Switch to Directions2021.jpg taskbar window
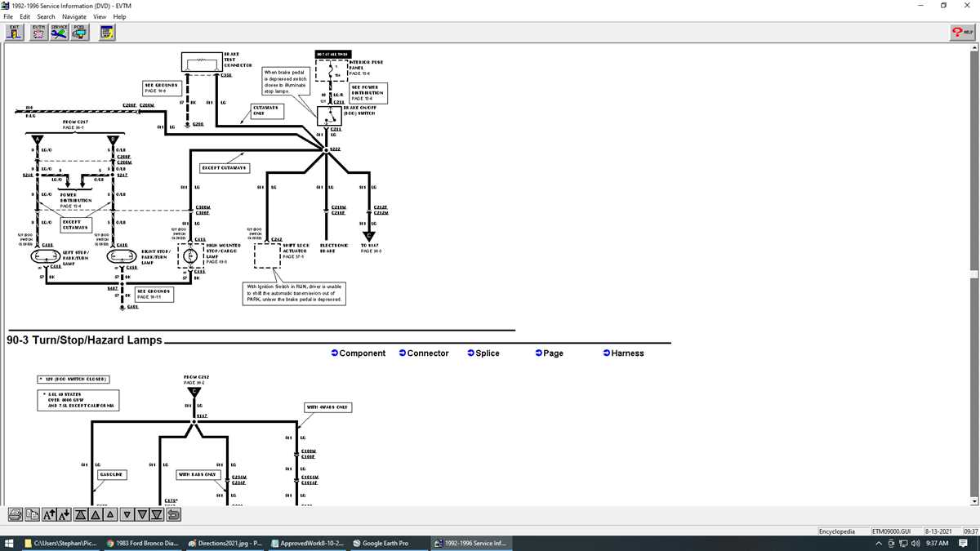Screen dimensions: 980x551 coord(224,543)
